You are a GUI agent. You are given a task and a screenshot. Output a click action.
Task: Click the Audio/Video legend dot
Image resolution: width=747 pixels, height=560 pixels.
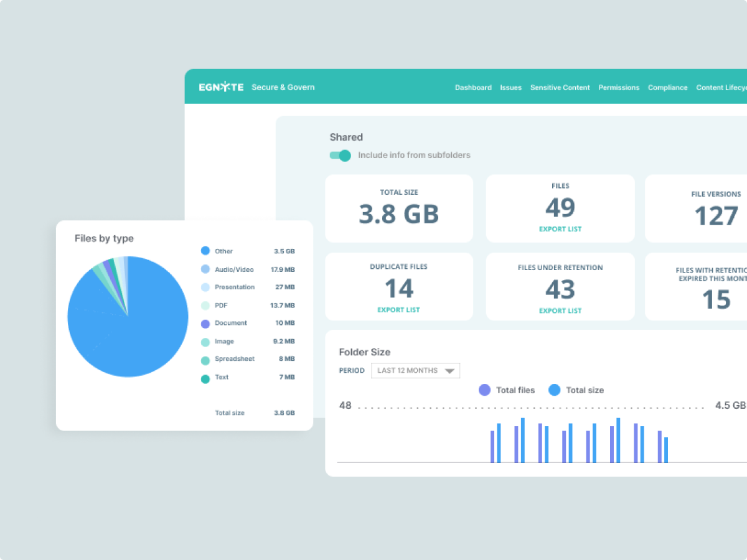coord(205,269)
